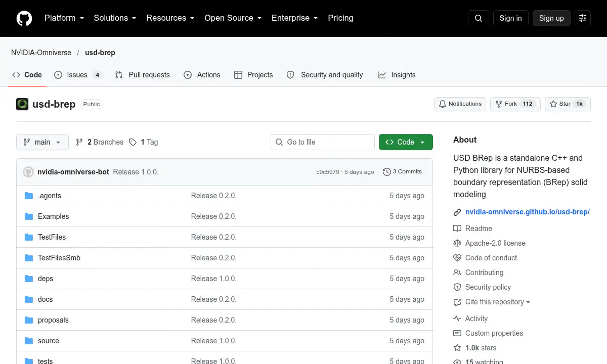This screenshot has width=607, height=364.
Task: Expand the main branch dropdown
Action: pos(42,142)
